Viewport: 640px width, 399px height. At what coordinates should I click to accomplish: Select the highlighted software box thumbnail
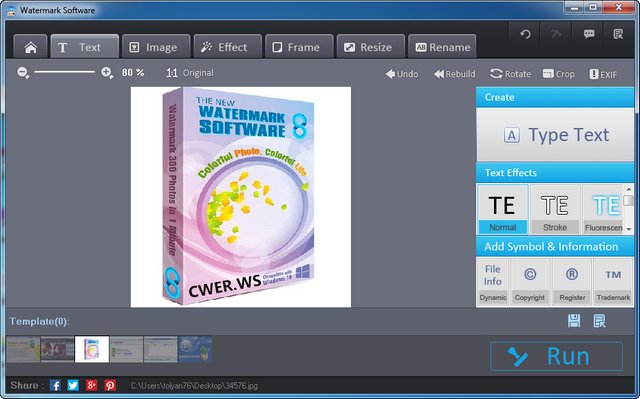pyautogui.click(x=92, y=349)
